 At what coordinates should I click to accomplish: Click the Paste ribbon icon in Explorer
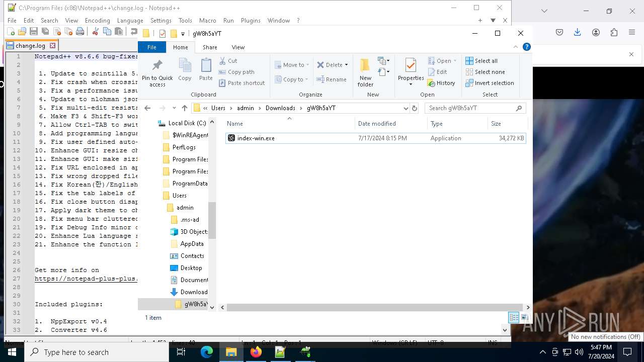click(206, 69)
